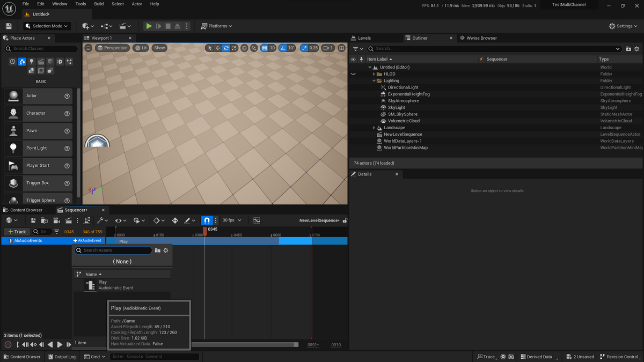
Task: Open the Platforms dropdown
Action: point(217,26)
